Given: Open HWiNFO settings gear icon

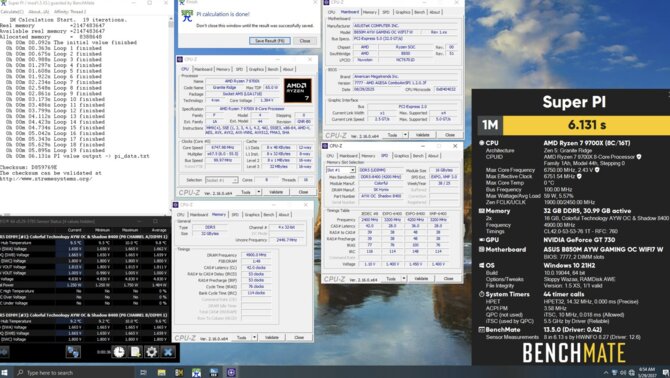Looking at the screenshot, I should pyautogui.click(x=151, y=352).
